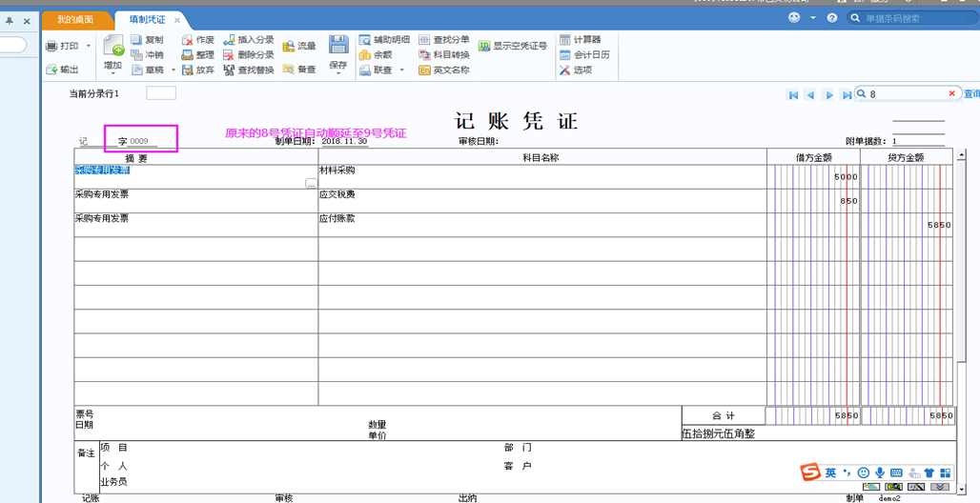This screenshot has height=503, width=980.
Task: Click the 作废 (Void) toolbar icon
Action: (187, 39)
